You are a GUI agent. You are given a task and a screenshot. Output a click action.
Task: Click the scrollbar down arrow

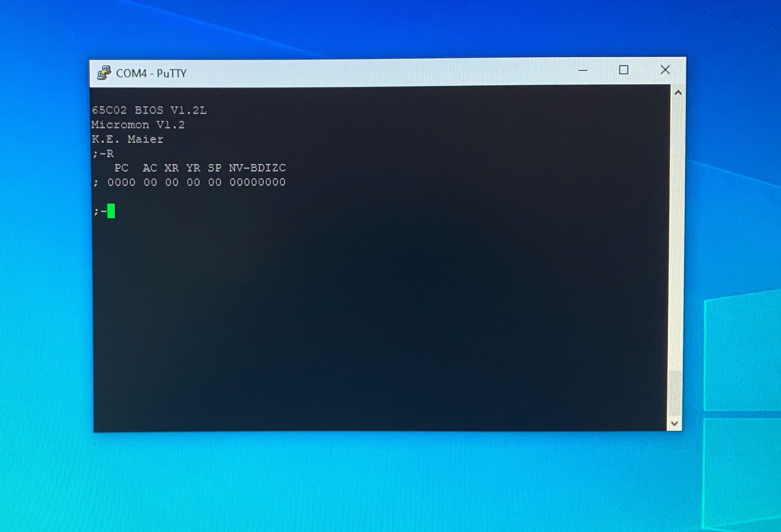click(674, 424)
